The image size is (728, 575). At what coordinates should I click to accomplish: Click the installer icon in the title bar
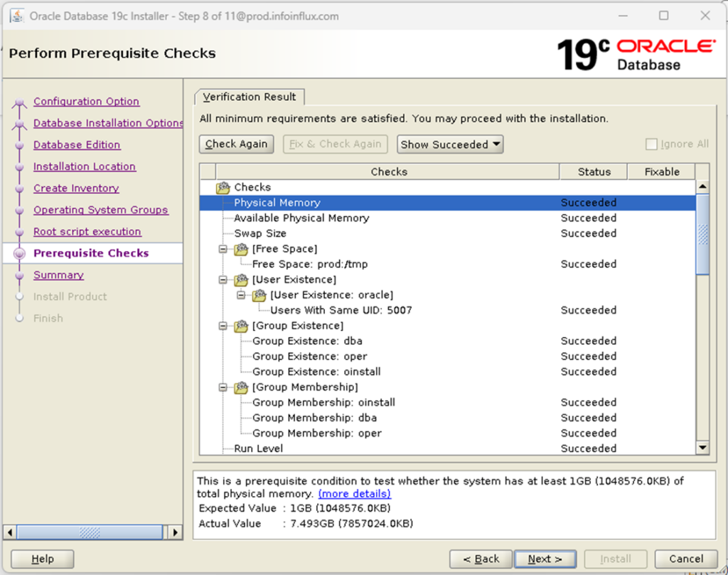pos(16,15)
